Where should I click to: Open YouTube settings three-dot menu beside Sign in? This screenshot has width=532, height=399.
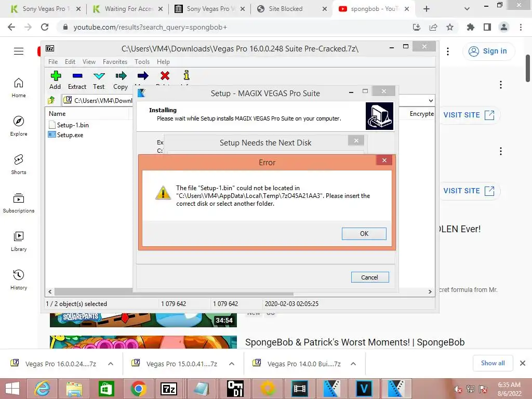[x=448, y=51]
